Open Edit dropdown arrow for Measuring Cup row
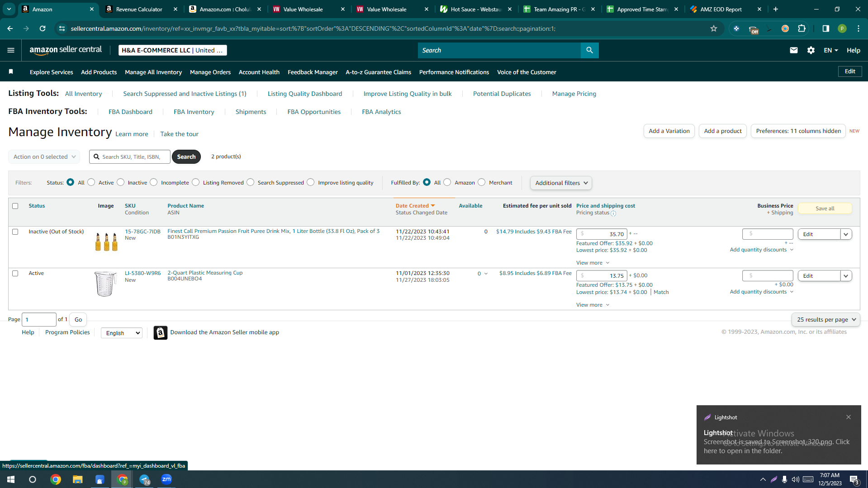The image size is (868, 488). click(x=846, y=276)
